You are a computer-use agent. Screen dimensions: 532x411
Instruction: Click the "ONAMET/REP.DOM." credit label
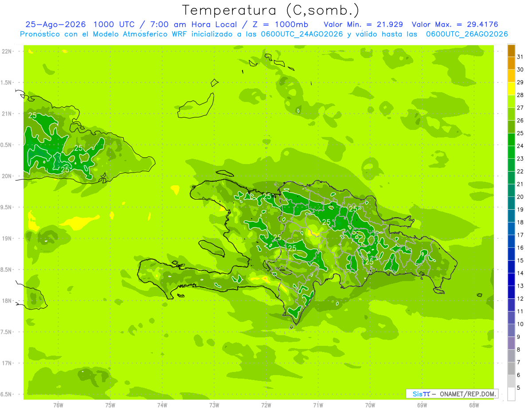pos(467,394)
